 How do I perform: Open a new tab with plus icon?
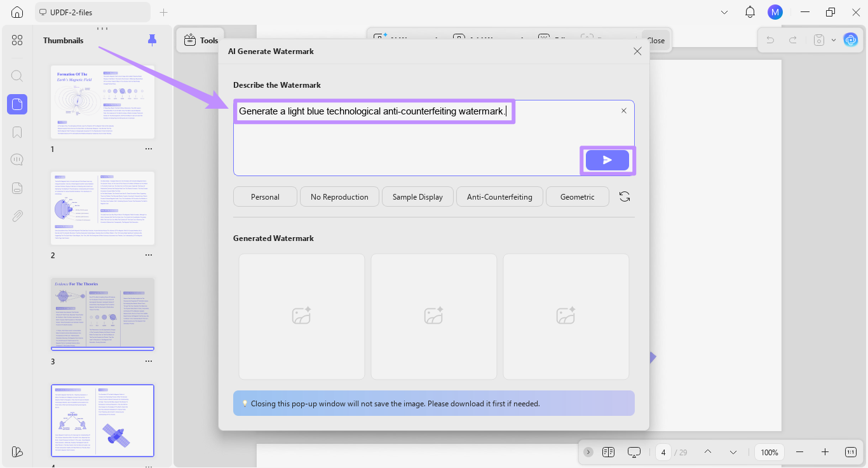tap(163, 12)
